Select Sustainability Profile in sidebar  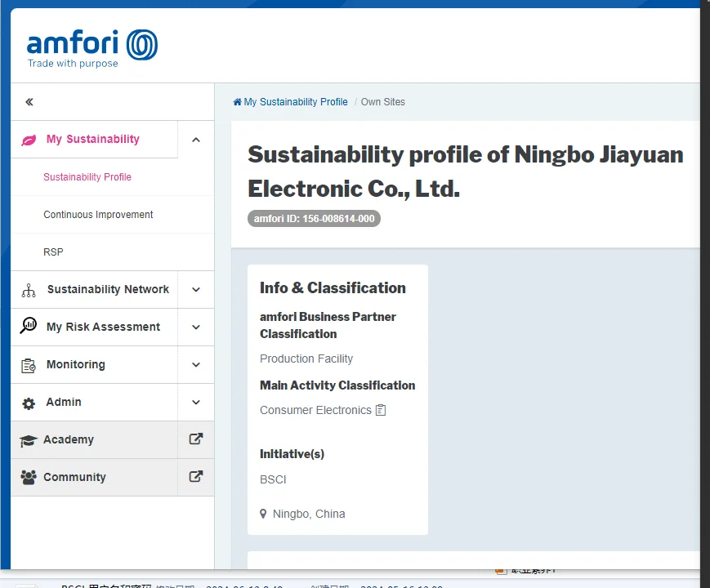87,177
